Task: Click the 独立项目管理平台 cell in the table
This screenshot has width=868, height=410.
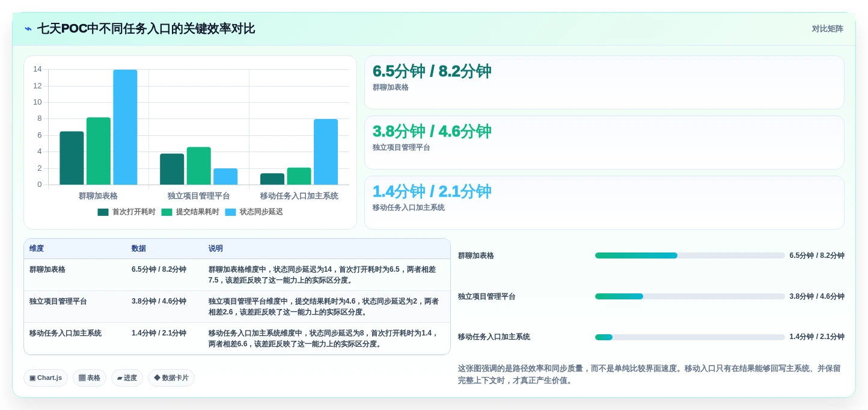Action: pos(58,301)
